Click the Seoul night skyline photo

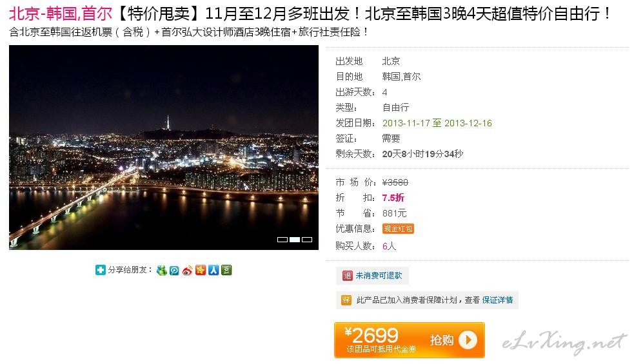[x=164, y=148]
